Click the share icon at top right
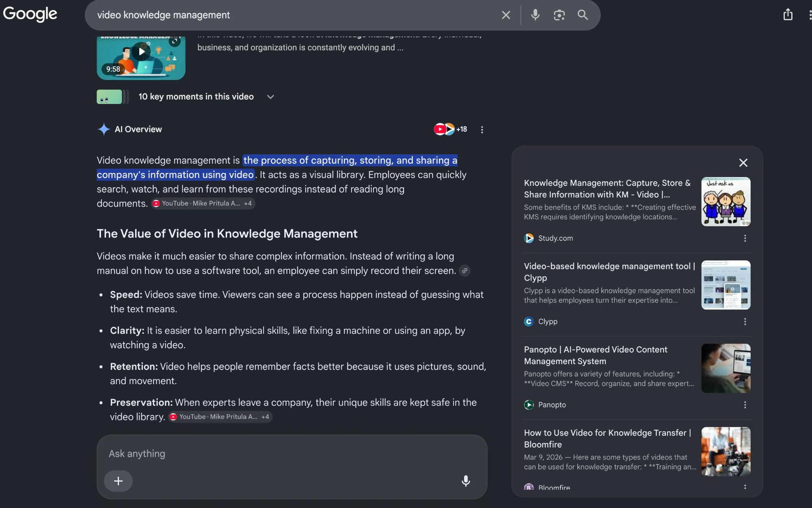 coord(788,15)
